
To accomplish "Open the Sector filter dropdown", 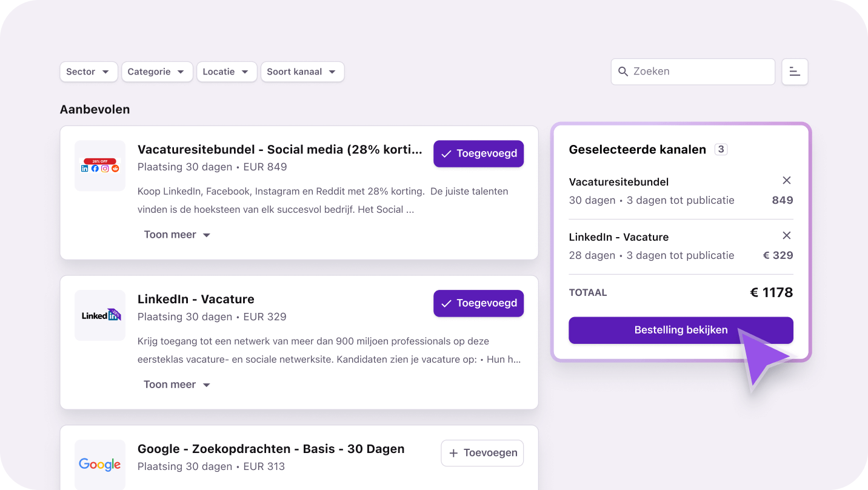I will click(x=88, y=72).
